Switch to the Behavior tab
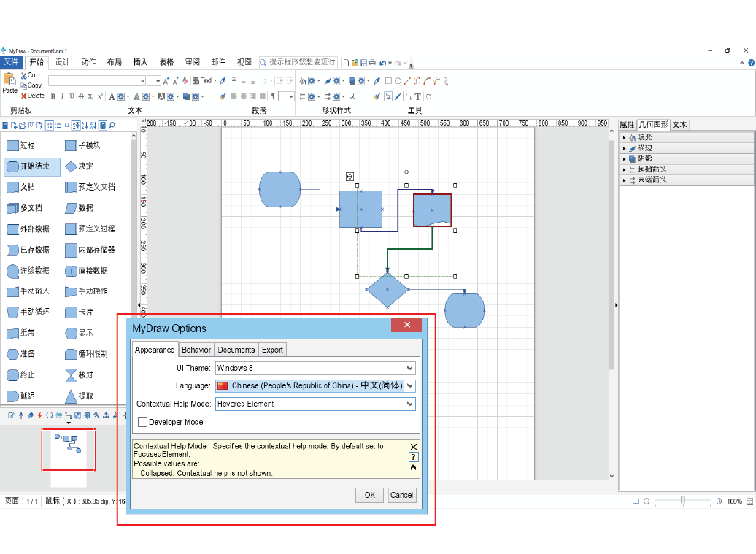The width and height of the screenshot is (756, 554). tap(196, 350)
